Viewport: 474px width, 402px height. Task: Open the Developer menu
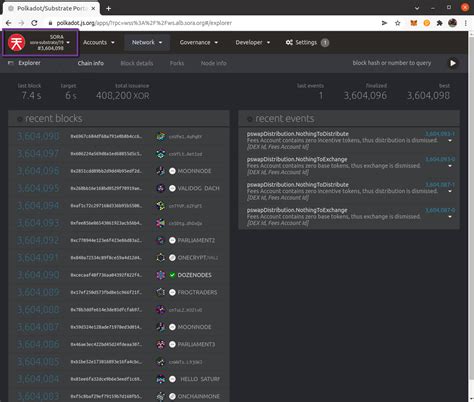point(253,42)
